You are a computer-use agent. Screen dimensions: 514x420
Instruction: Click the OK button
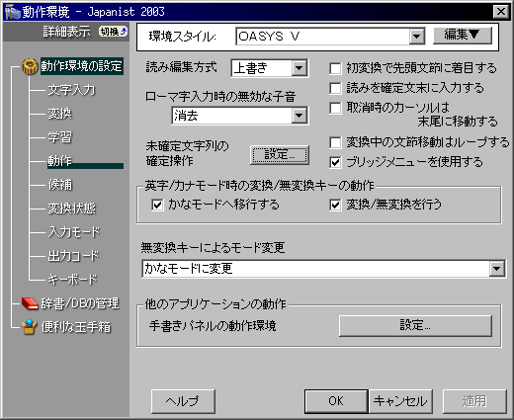336,401
